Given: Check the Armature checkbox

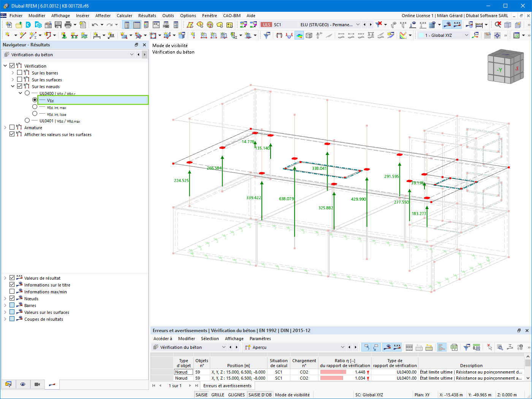Looking at the screenshot, I should (x=12, y=127).
